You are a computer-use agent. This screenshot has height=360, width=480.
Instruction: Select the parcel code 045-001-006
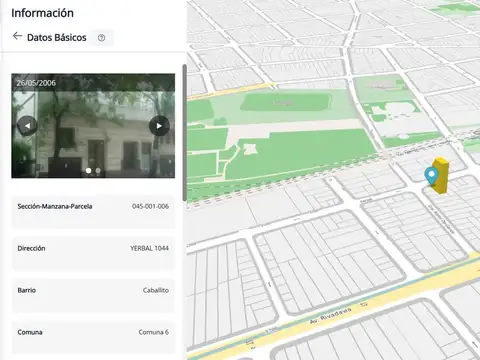tap(150, 206)
